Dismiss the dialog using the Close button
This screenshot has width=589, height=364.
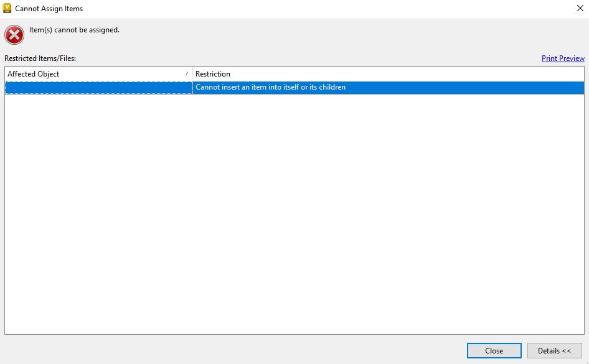pos(494,350)
